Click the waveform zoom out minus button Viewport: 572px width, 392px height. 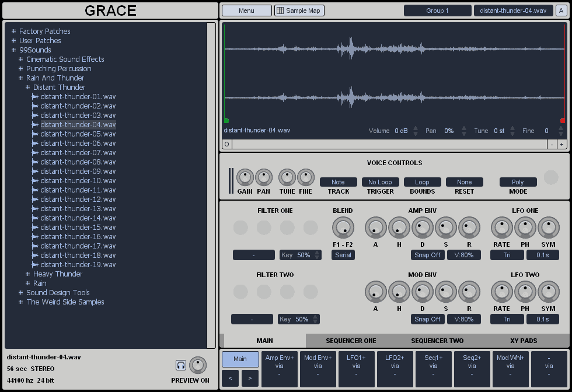[x=552, y=144]
